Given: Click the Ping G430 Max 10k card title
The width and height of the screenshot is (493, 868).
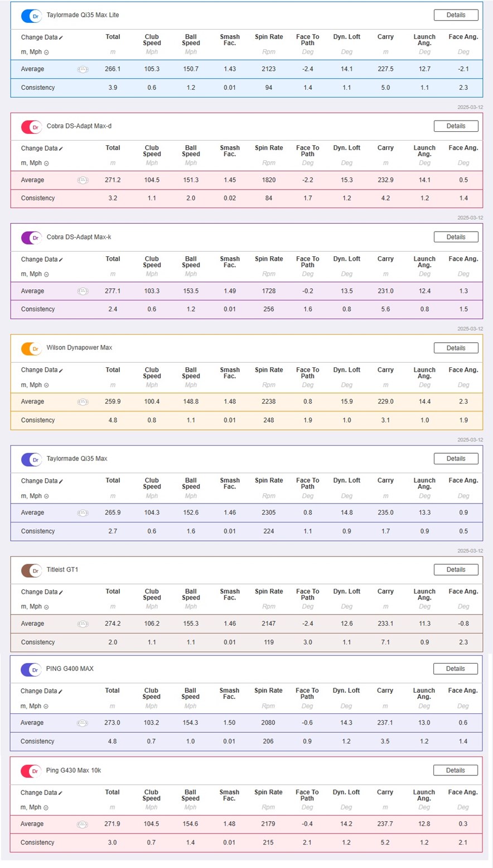Looking at the screenshot, I should coord(74,770).
